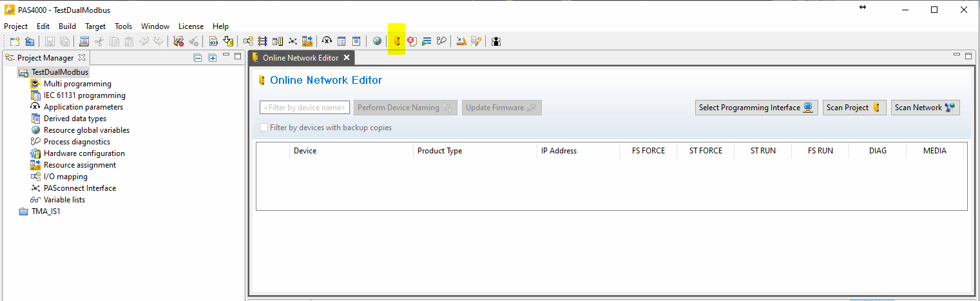Open the Project menu

pyautogui.click(x=16, y=26)
